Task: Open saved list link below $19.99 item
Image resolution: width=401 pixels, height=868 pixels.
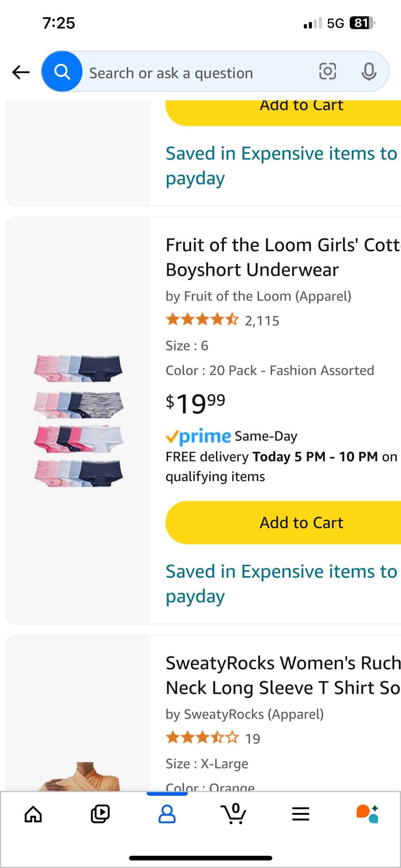Action: coord(281,584)
